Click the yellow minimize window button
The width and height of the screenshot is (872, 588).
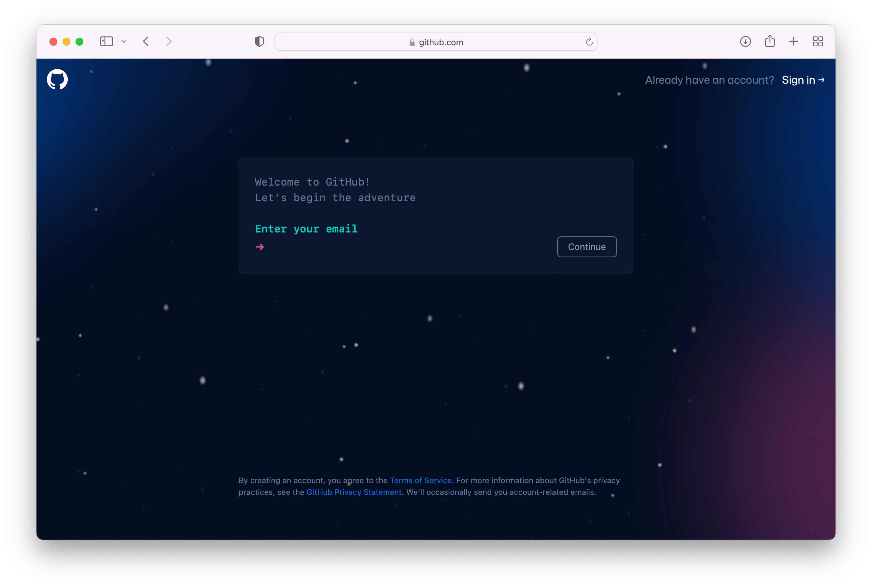66,42
